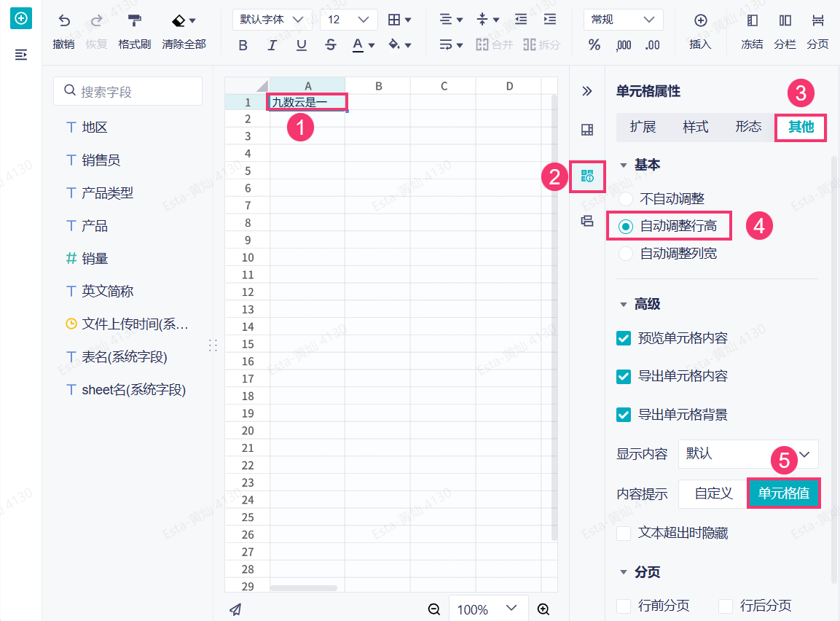The width and height of the screenshot is (840, 621).
Task: Apply percent number format
Action: pyautogui.click(x=594, y=45)
